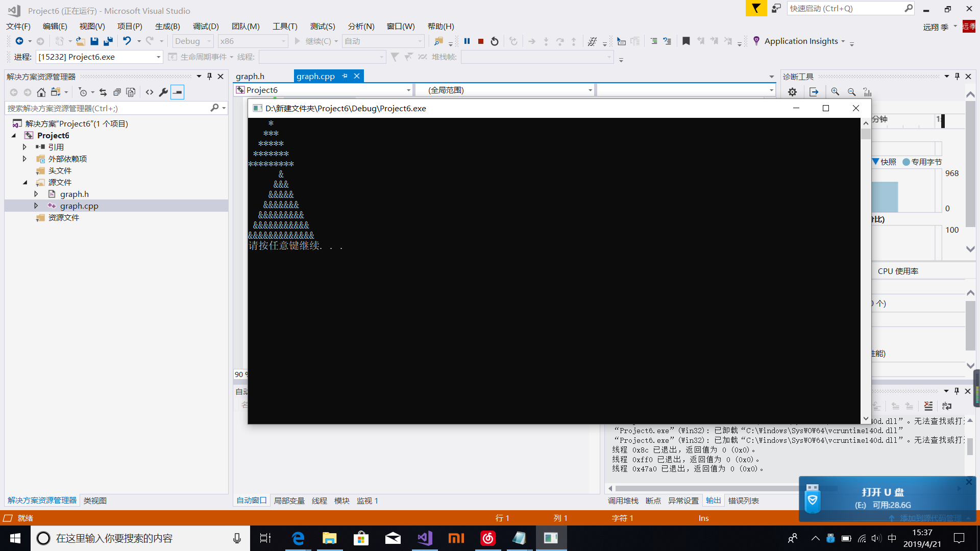Click the Save All icon
980x551 pixels.
tap(108, 41)
